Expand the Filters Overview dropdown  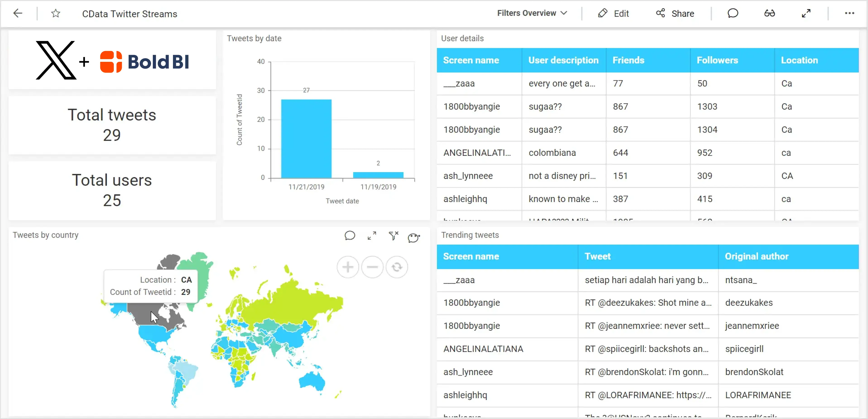pos(532,13)
